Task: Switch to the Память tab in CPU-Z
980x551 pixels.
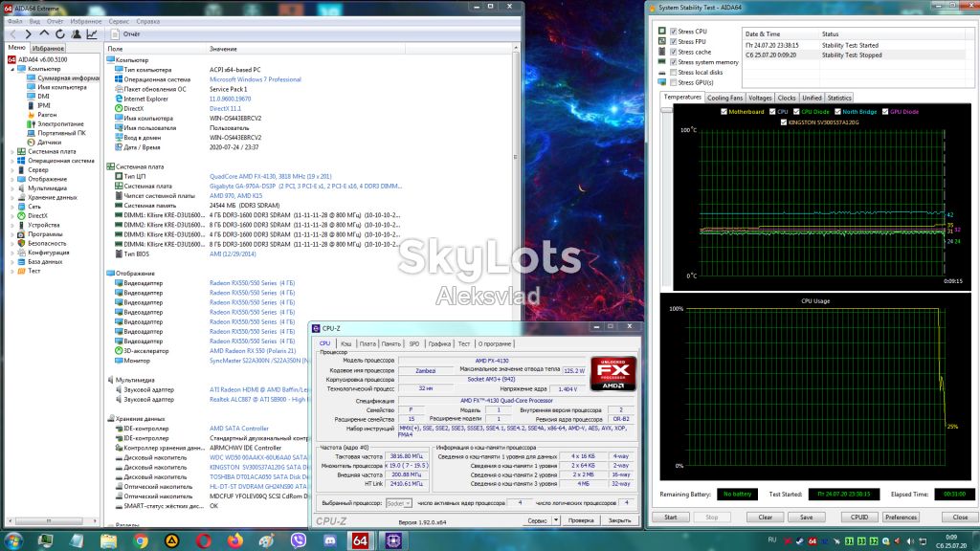Action: [x=390, y=343]
